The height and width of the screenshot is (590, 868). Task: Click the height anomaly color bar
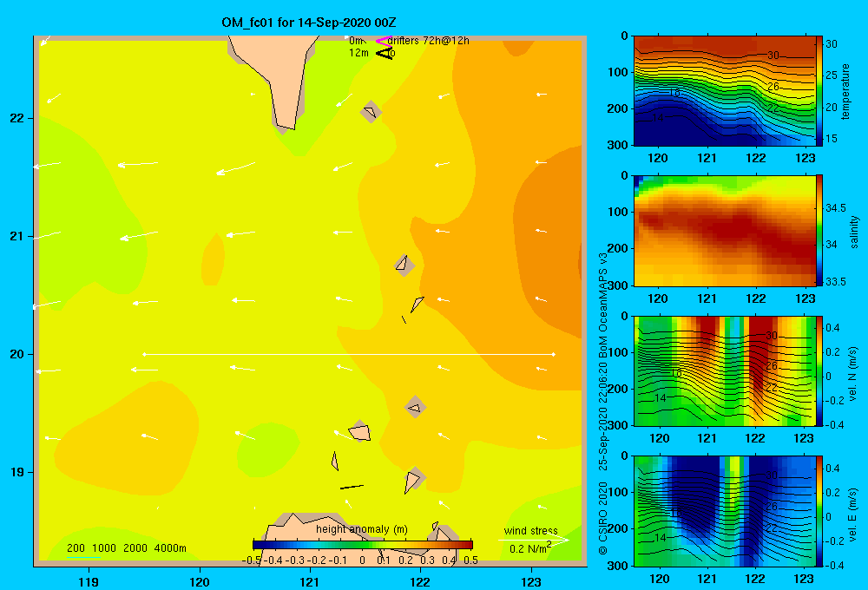(x=363, y=545)
